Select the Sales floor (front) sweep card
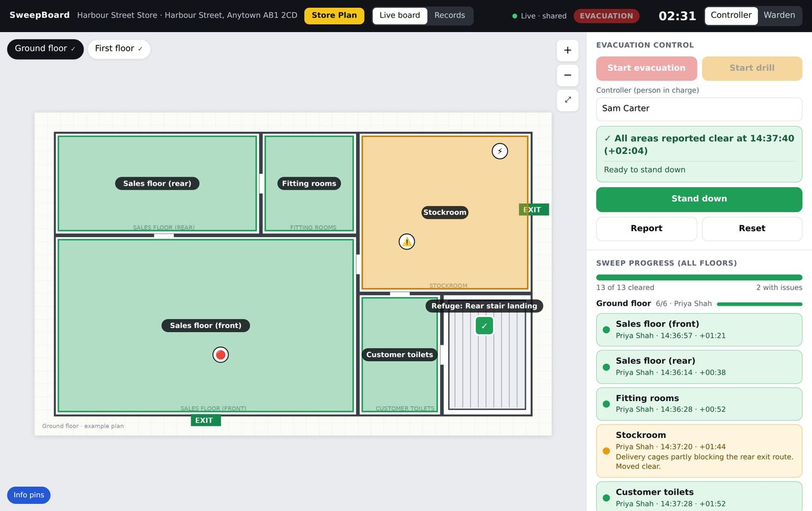This screenshot has height=511, width=812. [699, 330]
